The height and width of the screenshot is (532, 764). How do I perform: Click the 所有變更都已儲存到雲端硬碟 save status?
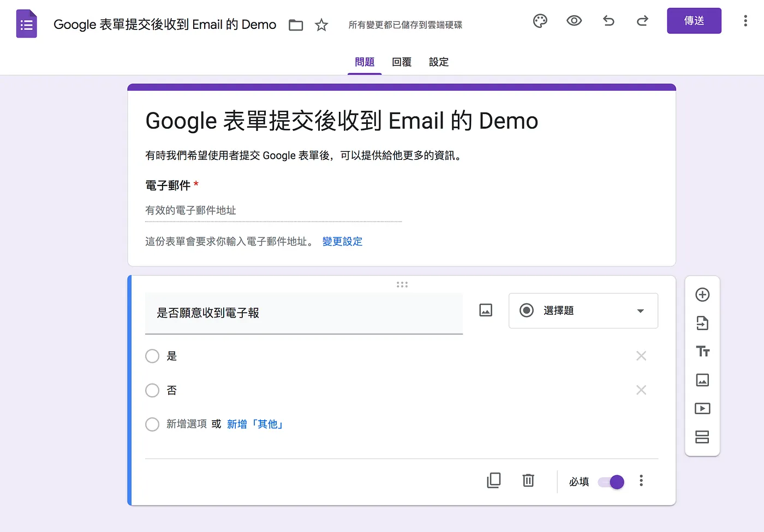[x=405, y=25]
